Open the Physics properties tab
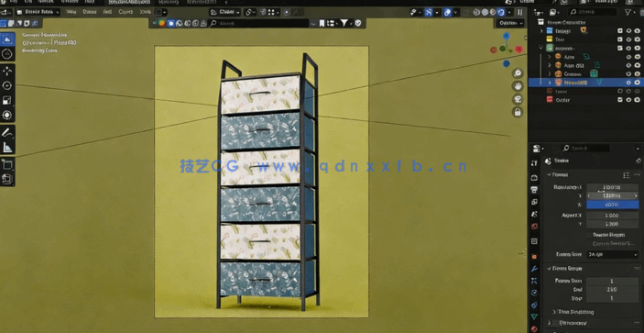This screenshot has width=644, height=333. pos(534,293)
